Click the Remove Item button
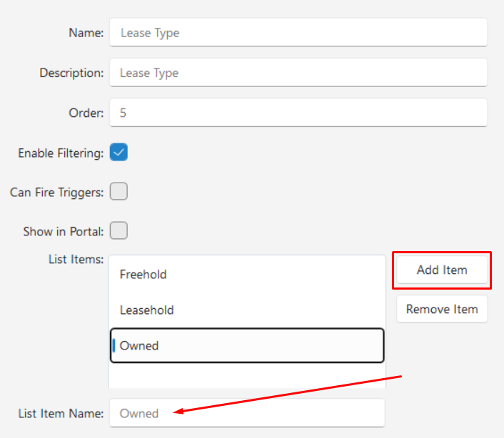This screenshot has height=438, width=504. point(442,309)
